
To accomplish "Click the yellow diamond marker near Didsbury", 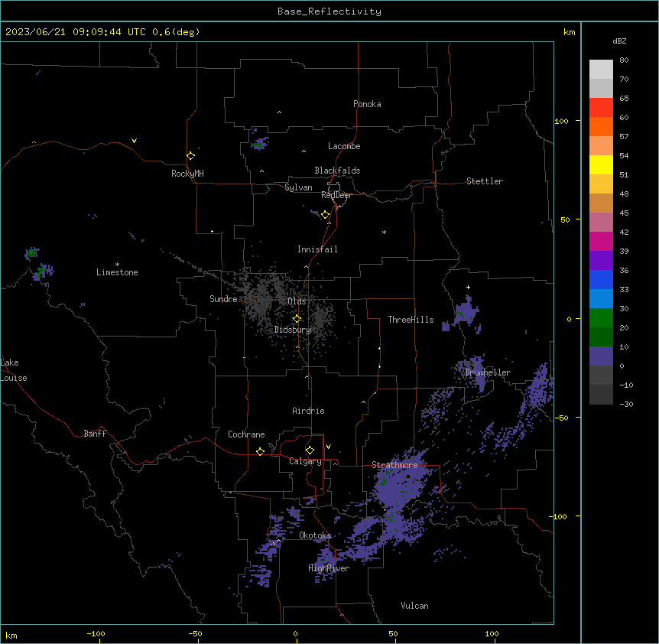I will pyautogui.click(x=297, y=319).
